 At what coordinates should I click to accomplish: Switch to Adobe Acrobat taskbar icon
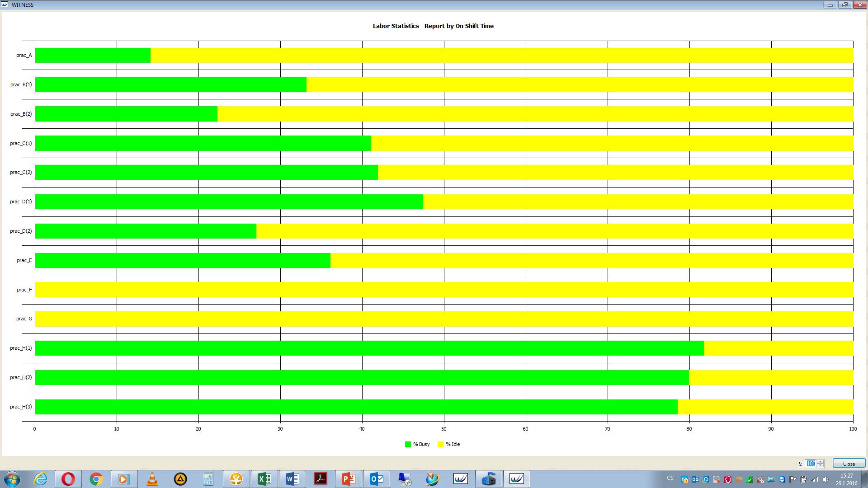click(x=321, y=479)
